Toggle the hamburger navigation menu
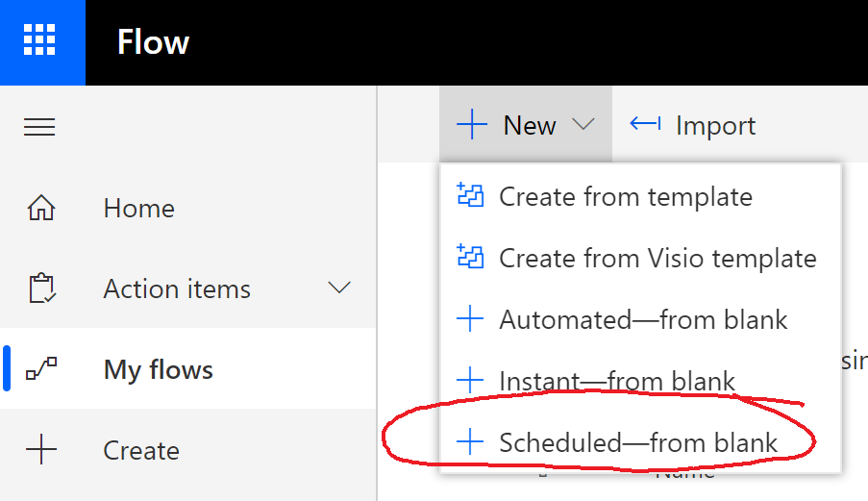Image resolution: width=868 pixels, height=501 pixels. tap(39, 127)
